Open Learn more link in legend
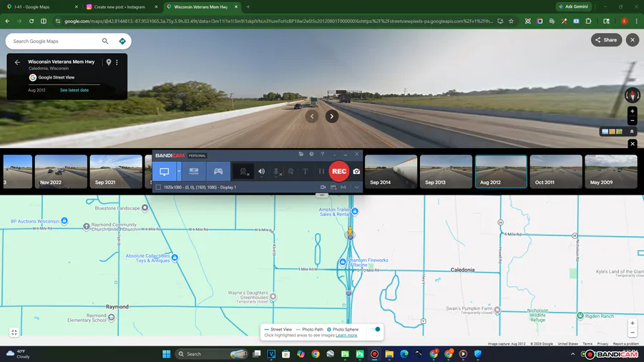 pos(346,336)
